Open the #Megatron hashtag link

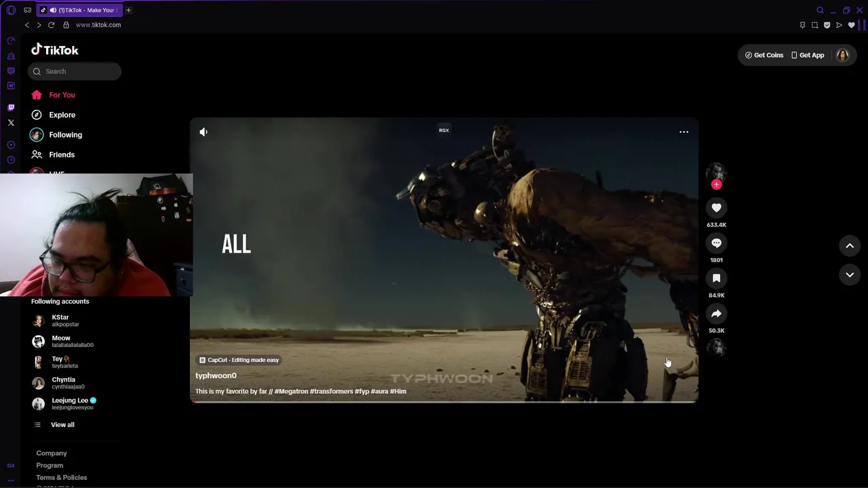coord(291,391)
